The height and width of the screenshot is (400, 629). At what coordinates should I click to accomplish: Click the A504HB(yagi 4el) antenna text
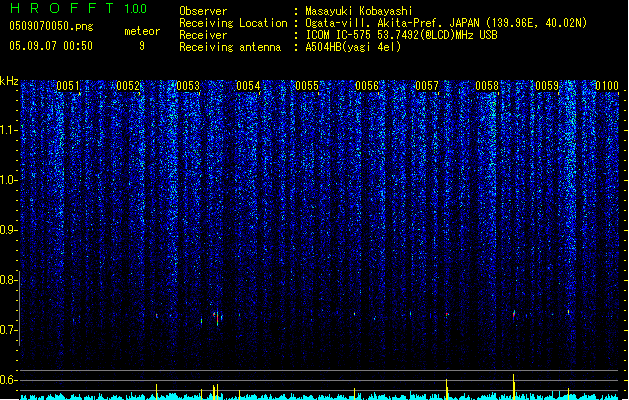[x=353, y=47]
